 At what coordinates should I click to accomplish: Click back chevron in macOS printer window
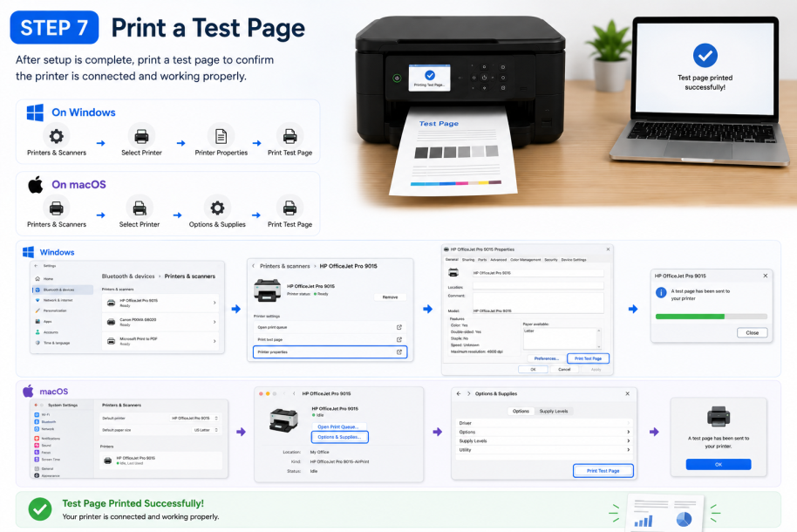295,393
